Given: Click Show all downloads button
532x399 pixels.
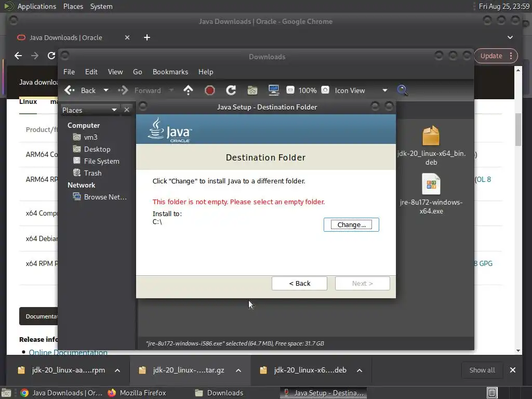Looking at the screenshot, I should (482, 370).
